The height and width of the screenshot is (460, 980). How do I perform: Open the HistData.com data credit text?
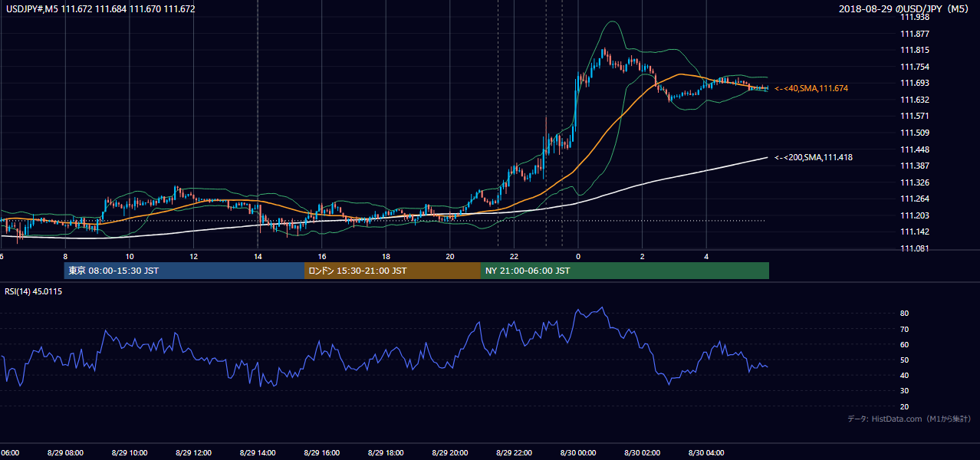pyautogui.click(x=909, y=419)
